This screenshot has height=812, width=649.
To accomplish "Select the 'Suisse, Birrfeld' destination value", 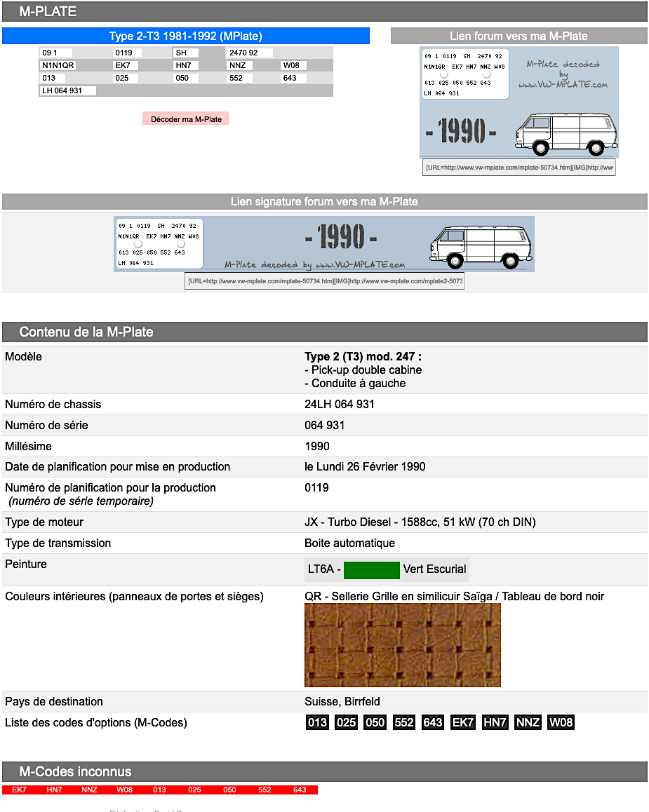I will tap(342, 702).
